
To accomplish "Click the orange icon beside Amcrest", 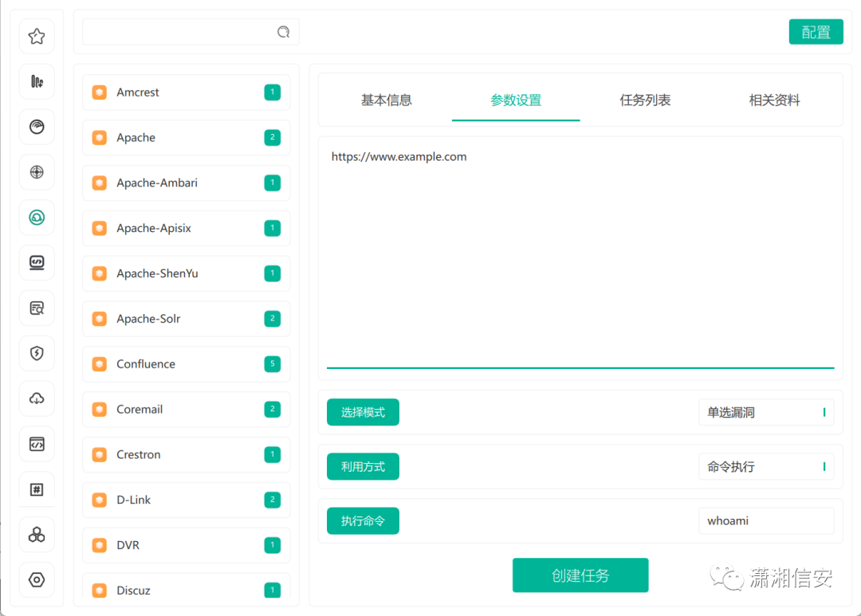I will pyautogui.click(x=100, y=92).
